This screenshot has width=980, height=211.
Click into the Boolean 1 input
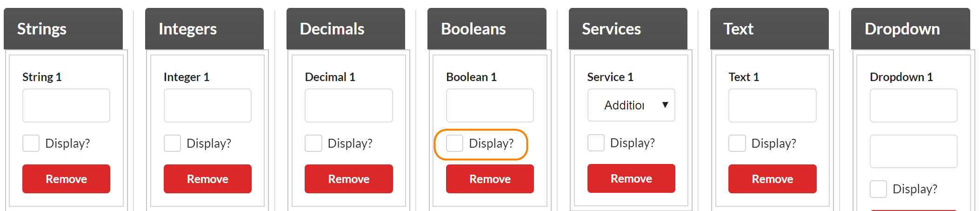coord(490,106)
